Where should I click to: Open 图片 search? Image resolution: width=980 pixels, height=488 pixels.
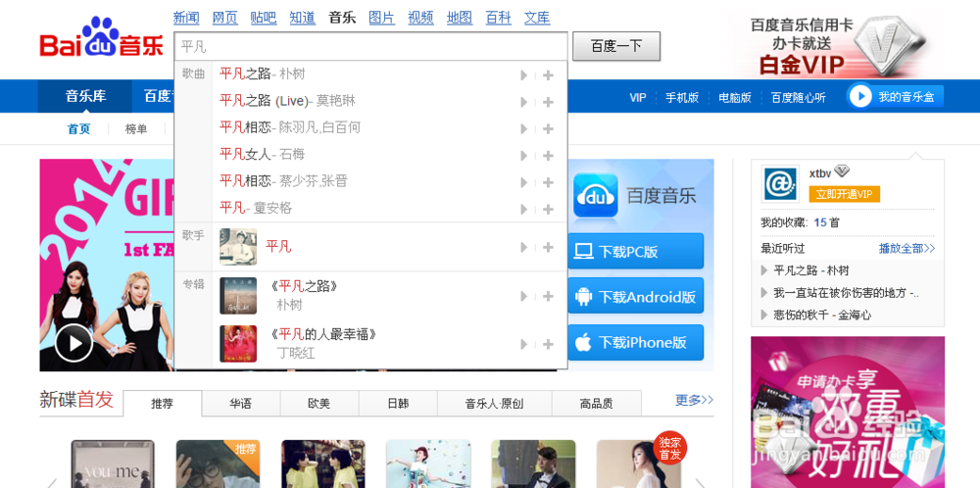tap(382, 18)
